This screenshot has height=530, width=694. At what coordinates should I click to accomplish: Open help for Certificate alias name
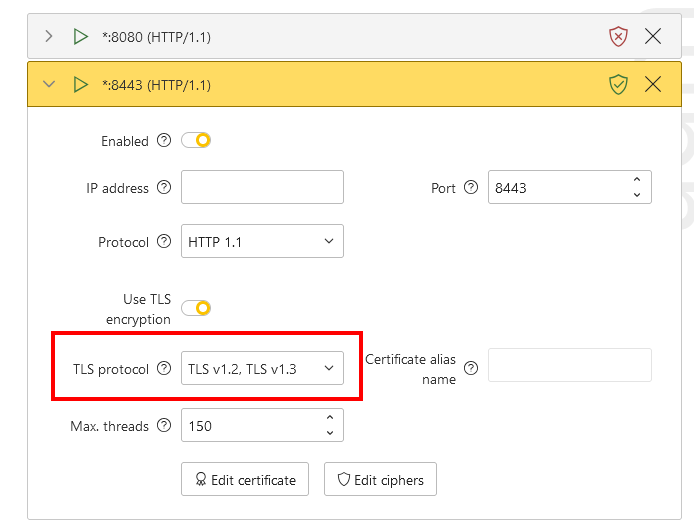point(471,369)
